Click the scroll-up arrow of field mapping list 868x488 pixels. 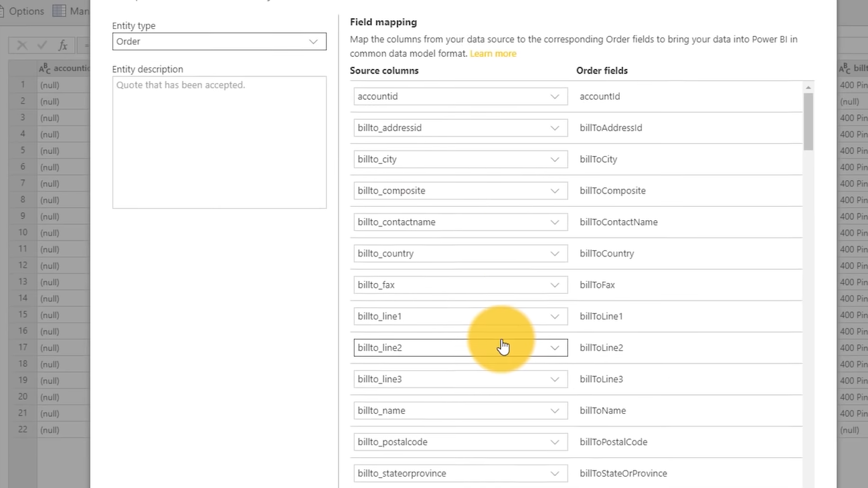click(x=808, y=88)
